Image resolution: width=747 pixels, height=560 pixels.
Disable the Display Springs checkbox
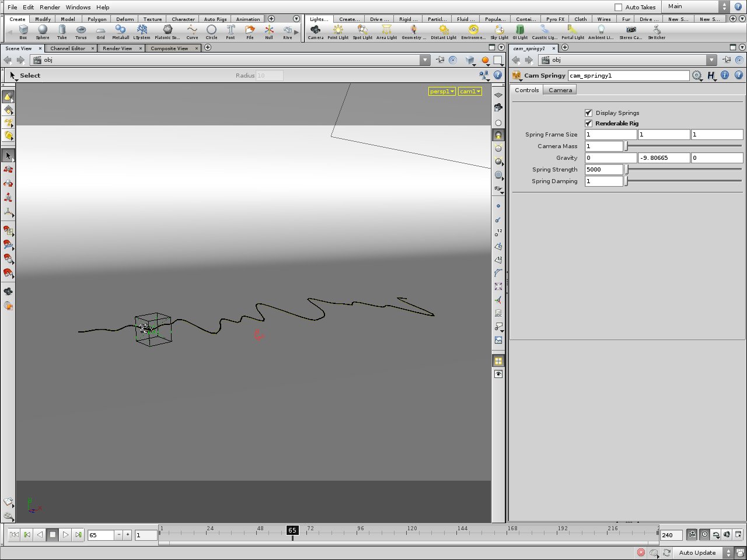[588, 113]
